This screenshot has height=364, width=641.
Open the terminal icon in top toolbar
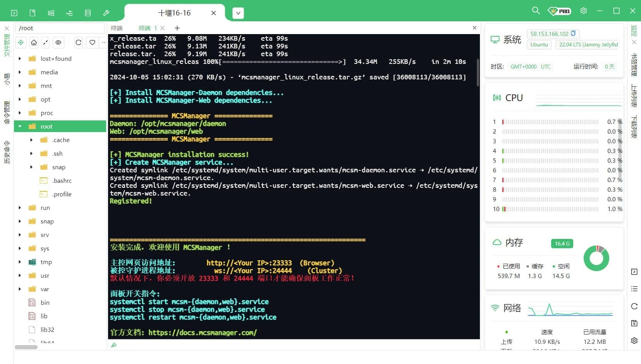(14, 13)
